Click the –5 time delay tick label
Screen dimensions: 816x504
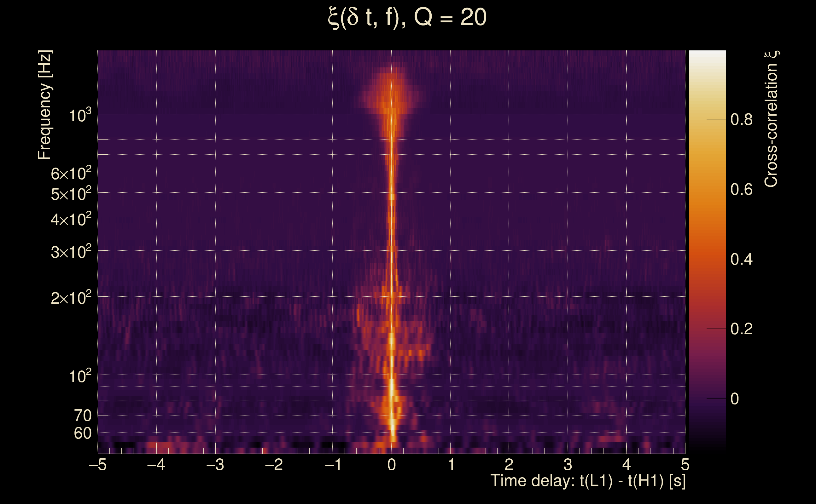[x=98, y=465]
